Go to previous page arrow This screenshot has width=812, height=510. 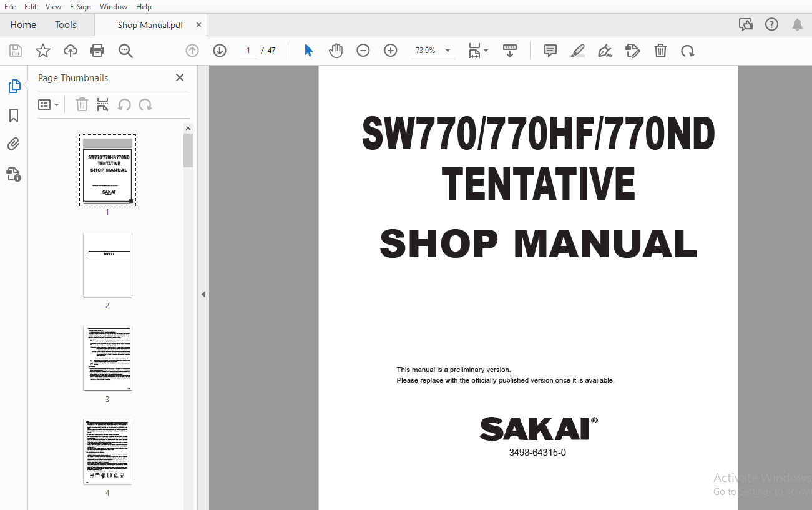point(192,51)
